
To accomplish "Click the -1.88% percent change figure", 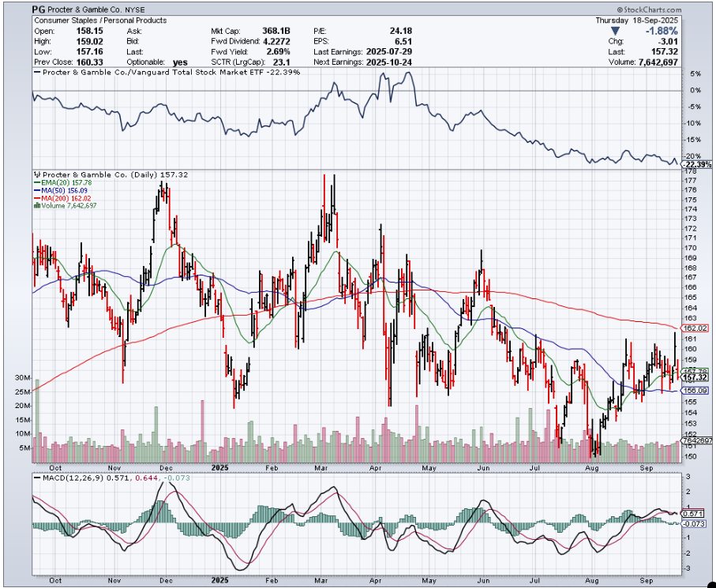I will tap(662, 31).
